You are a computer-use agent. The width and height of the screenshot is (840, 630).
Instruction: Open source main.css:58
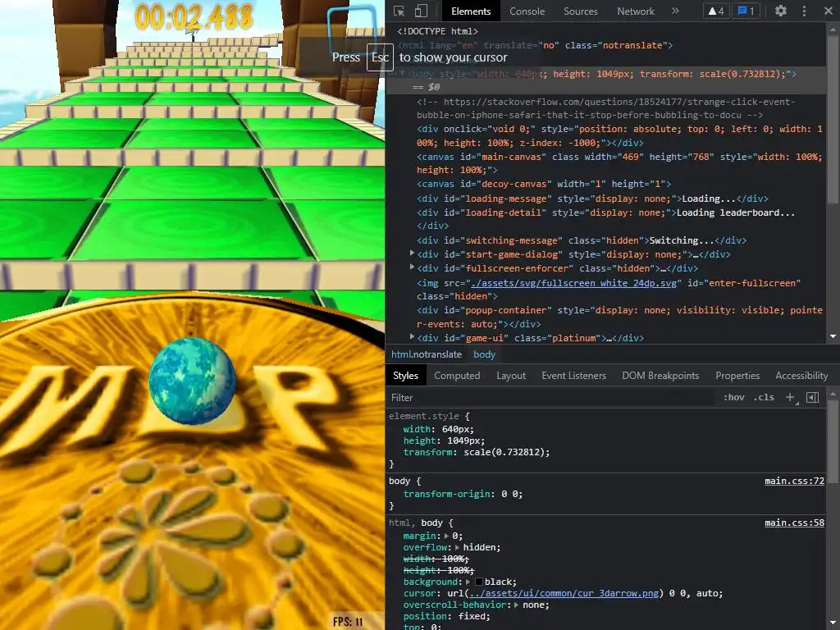point(794,523)
